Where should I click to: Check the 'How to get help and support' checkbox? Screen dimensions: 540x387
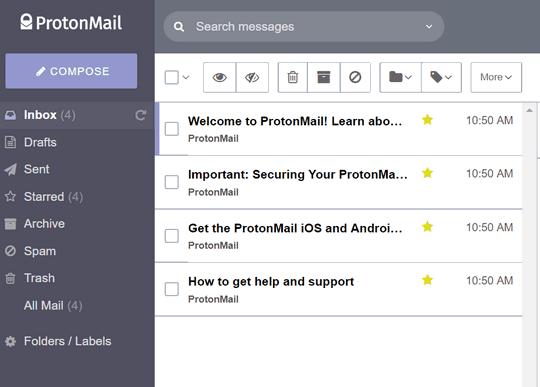click(x=172, y=289)
